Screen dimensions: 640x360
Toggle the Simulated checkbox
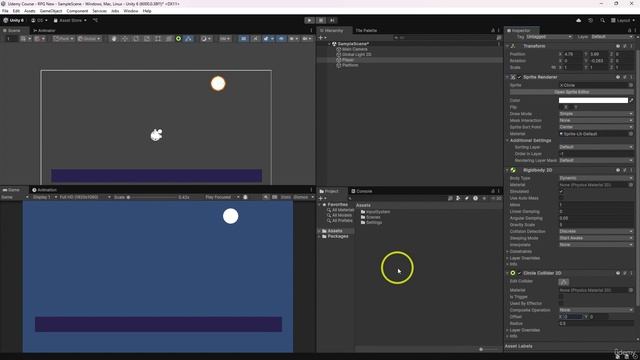click(561, 191)
